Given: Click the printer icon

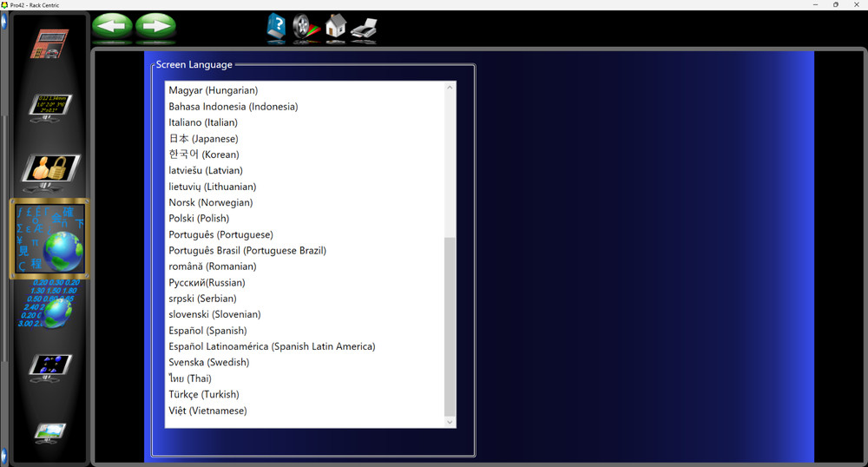Looking at the screenshot, I should click(x=364, y=30).
